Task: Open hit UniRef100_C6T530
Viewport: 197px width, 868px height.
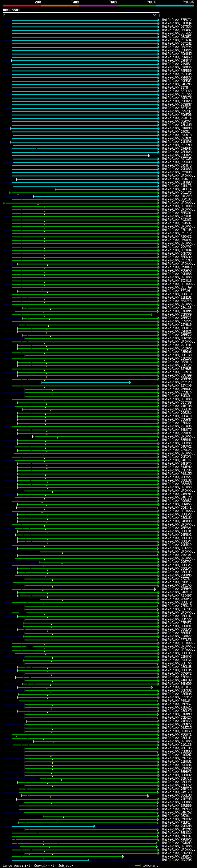Action: [x=176, y=26]
